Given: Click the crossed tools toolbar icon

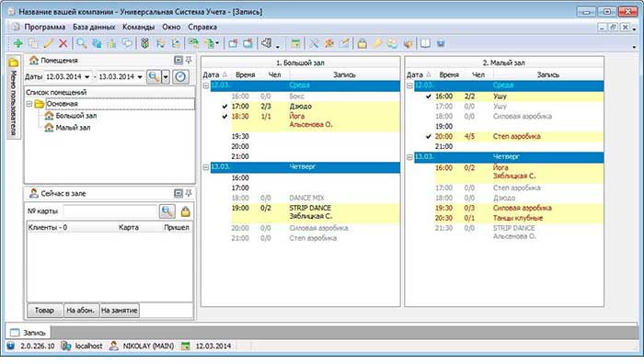Looking at the screenshot, I should [x=314, y=43].
